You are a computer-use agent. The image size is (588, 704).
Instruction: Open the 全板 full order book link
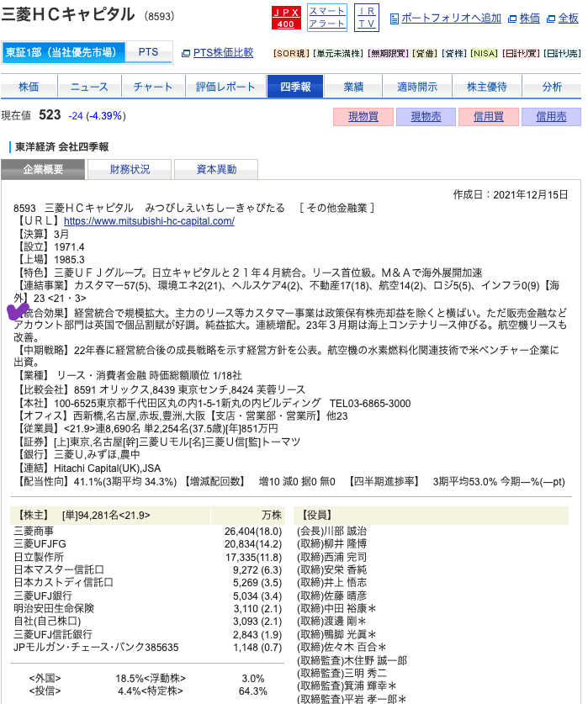pyautogui.click(x=568, y=18)
